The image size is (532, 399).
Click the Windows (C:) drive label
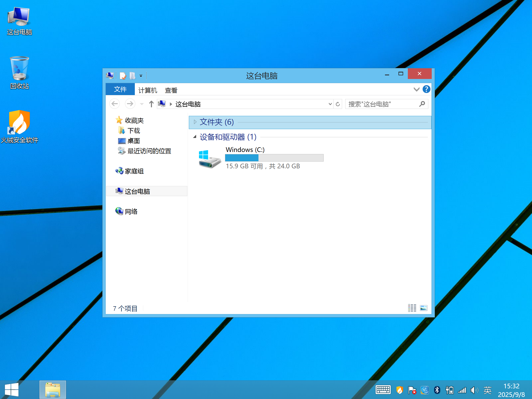click(245, 150)
